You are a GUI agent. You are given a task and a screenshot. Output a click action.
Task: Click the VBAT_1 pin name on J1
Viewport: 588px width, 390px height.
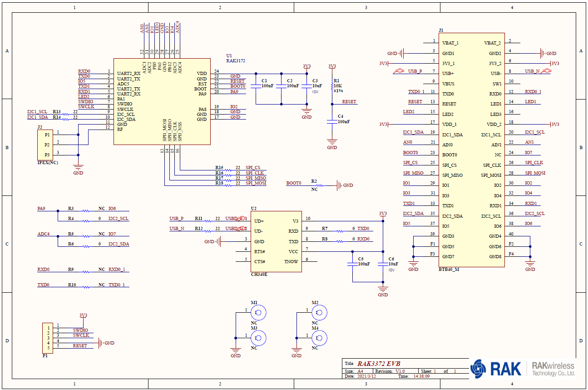coord(450,43)
